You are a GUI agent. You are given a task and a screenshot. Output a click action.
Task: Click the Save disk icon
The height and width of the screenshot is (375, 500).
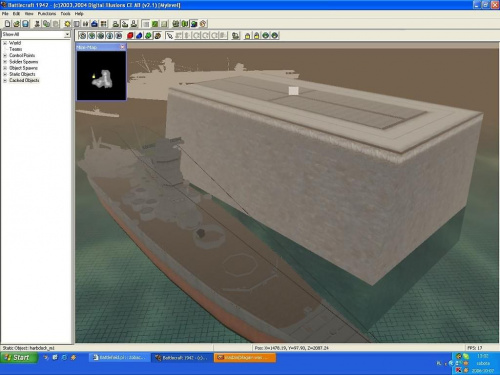26,24
